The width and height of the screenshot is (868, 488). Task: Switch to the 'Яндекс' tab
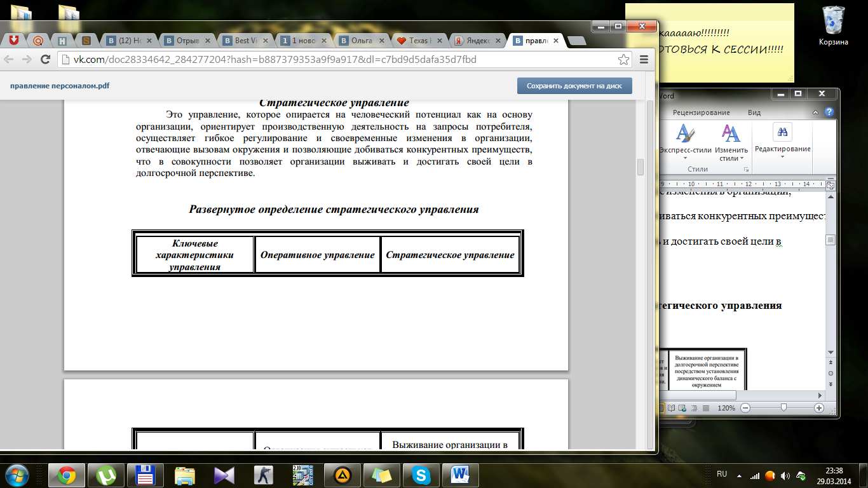(477, 41)
